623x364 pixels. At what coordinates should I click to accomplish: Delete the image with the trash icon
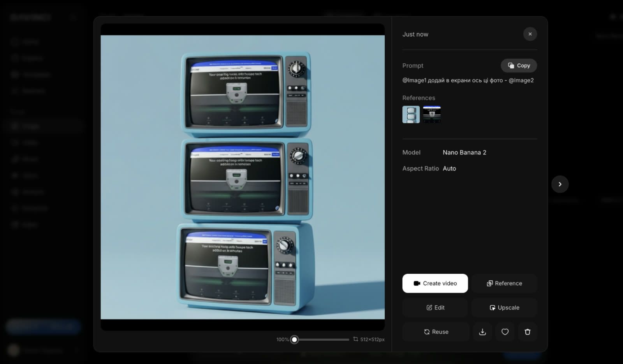[x=528, y=332]
